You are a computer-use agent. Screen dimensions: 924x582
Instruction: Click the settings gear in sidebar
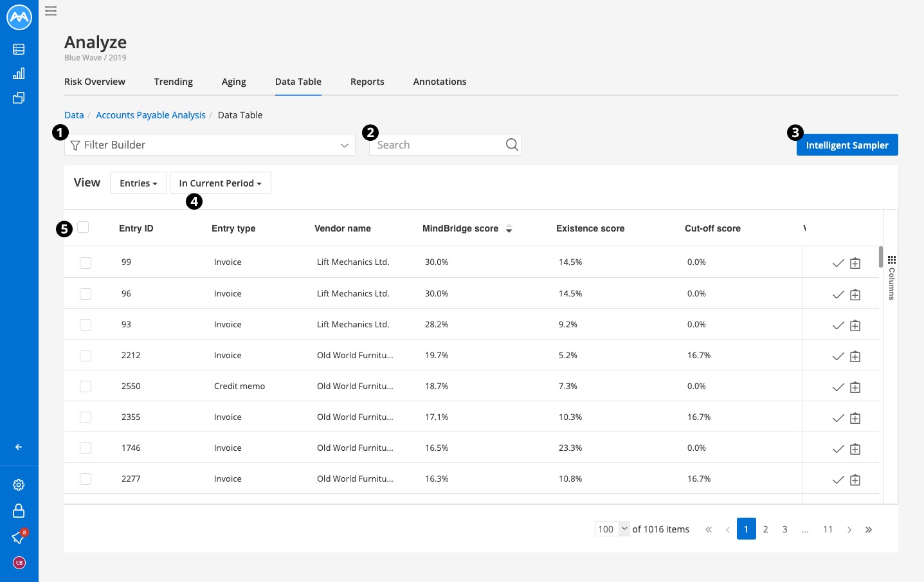(x=19, y=485)
